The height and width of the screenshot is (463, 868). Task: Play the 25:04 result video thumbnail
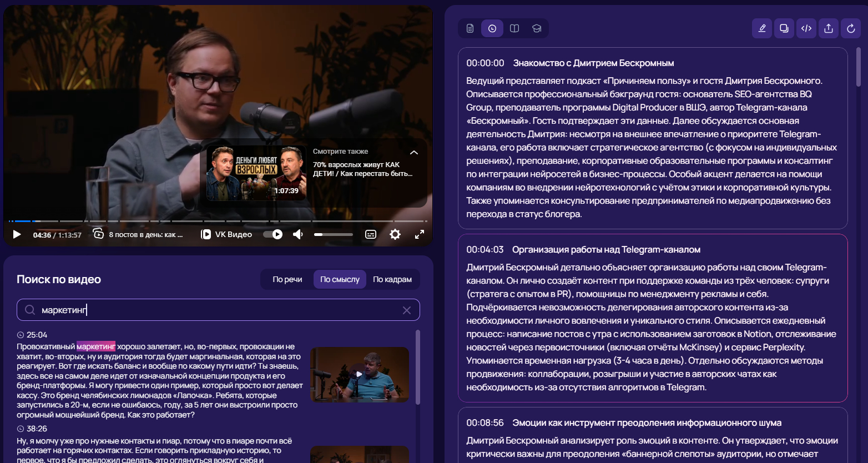(360, 375)
